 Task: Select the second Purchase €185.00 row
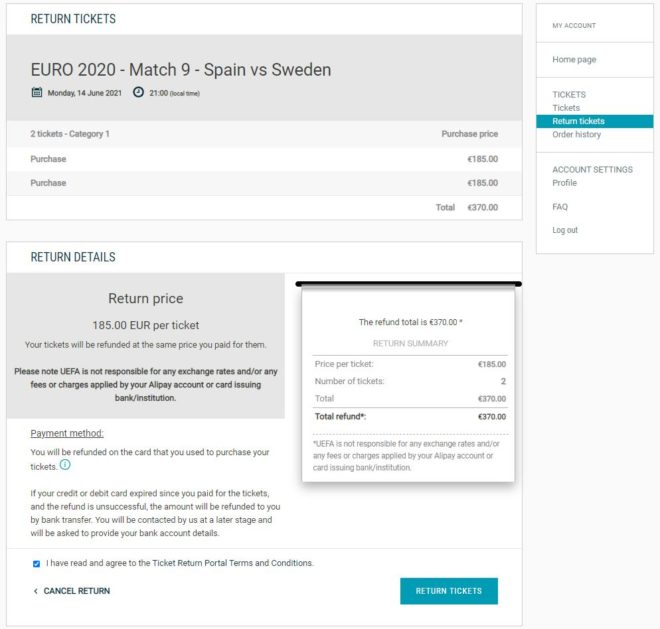(x=264, y=183)
